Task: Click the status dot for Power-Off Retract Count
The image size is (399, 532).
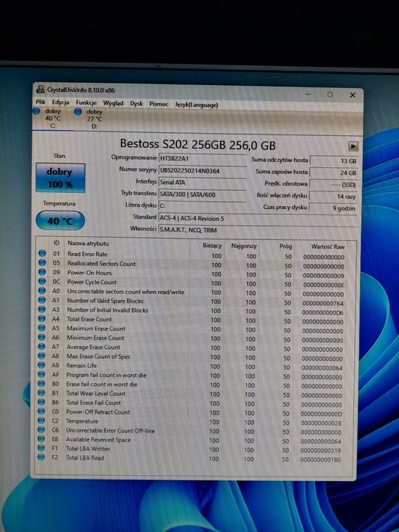Action: click(x=41, y=411)
